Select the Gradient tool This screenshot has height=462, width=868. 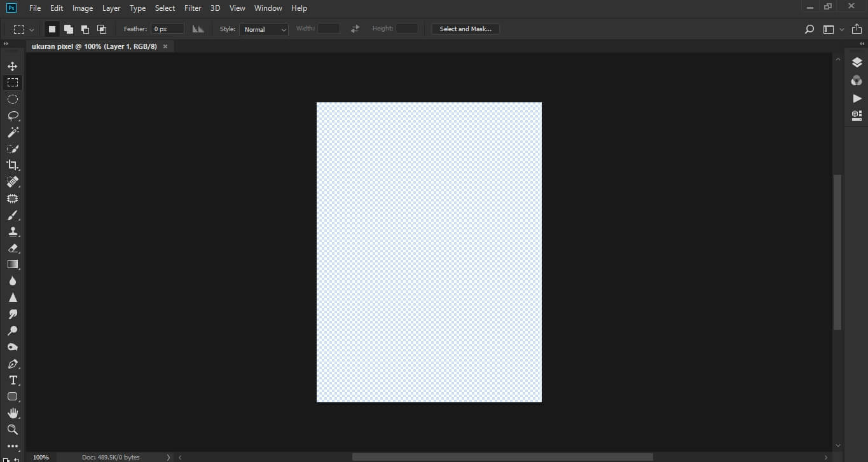tap(12, 264)
